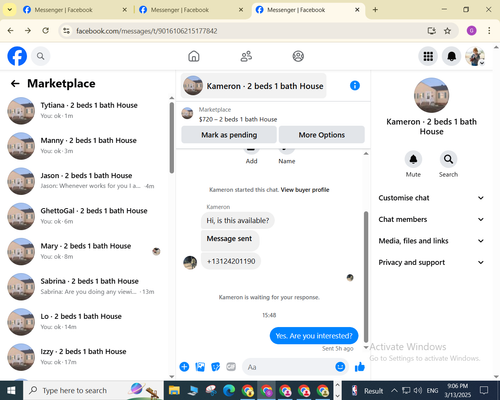Choose a GIF in composer

(231, 367)
